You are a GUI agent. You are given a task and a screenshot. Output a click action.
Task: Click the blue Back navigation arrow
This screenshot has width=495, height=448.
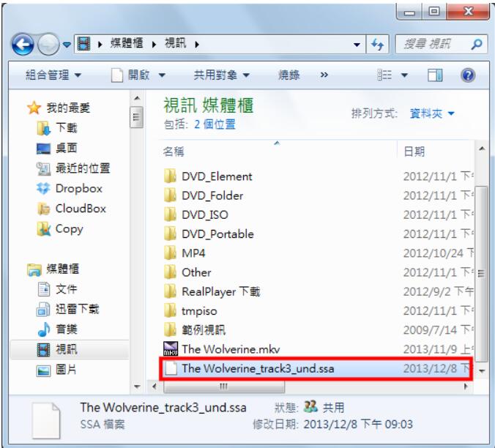point(23,45)
